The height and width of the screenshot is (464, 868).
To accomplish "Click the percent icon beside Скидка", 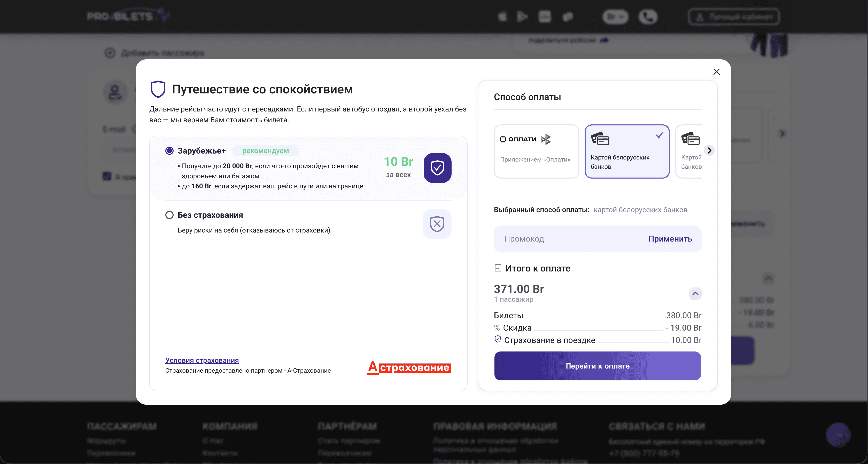I will (497, 328).
